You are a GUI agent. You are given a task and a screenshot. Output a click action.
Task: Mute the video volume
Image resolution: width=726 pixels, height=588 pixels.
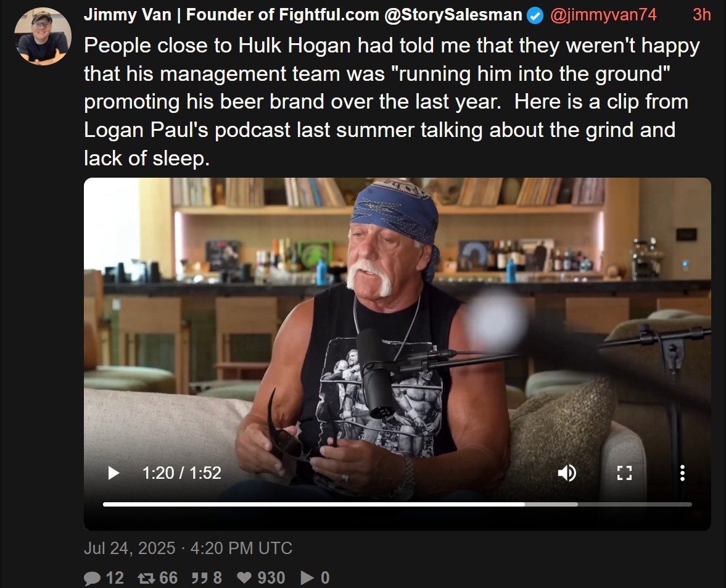[x=567, y=473]
